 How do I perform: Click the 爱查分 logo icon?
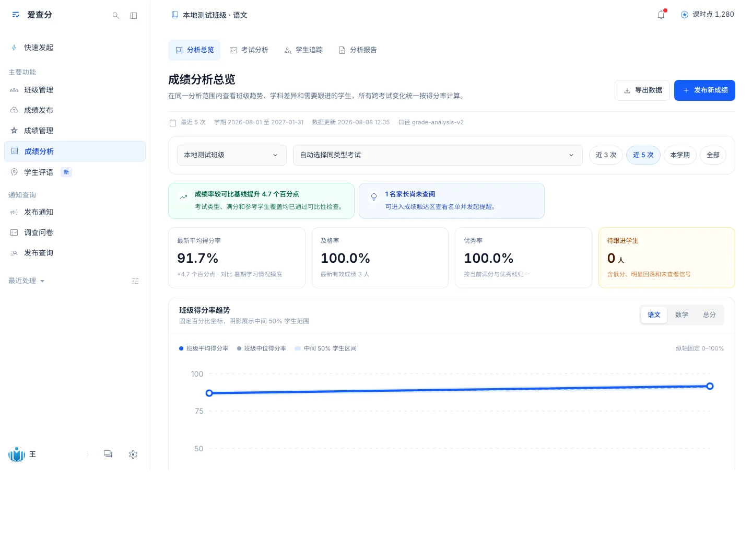tap(16, 15)
